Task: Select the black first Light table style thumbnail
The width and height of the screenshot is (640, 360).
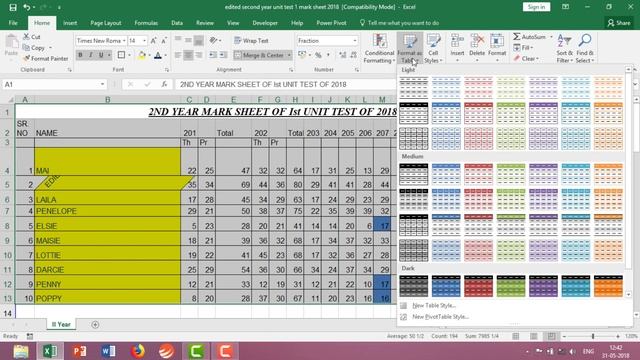Action: click(x=413, y=87)
